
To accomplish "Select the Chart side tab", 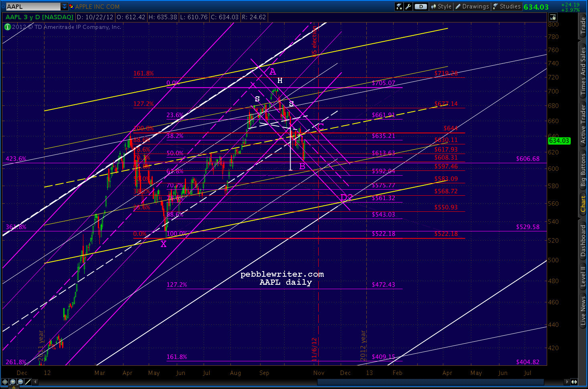I will click(583, 204).
